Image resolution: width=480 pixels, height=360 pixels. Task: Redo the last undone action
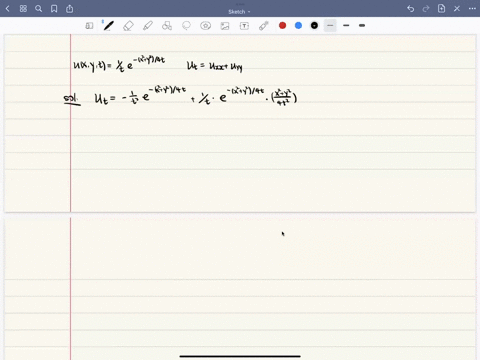pyautogui.click(x=426, y=9)
